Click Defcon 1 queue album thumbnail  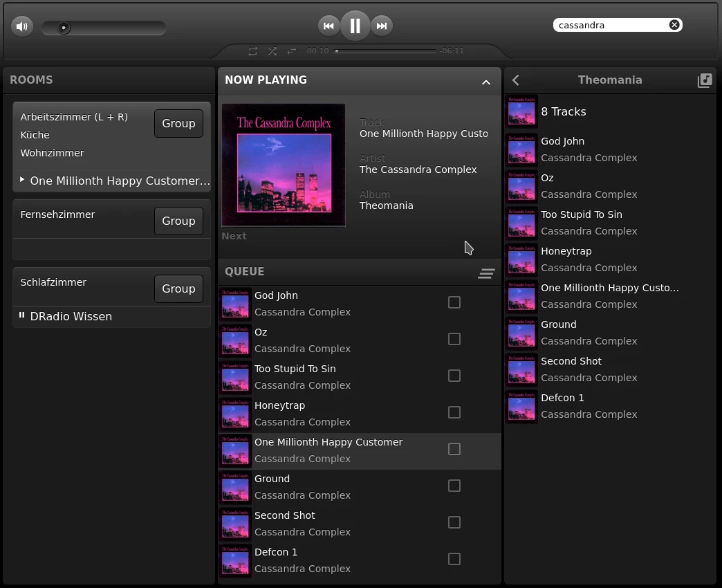pos(235,561)
